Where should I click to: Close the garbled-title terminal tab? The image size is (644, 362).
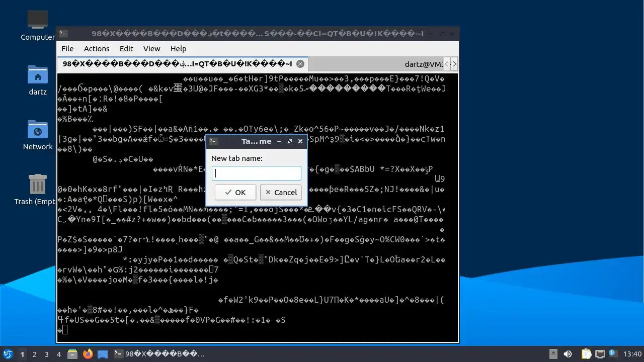[x=300, y=64]
